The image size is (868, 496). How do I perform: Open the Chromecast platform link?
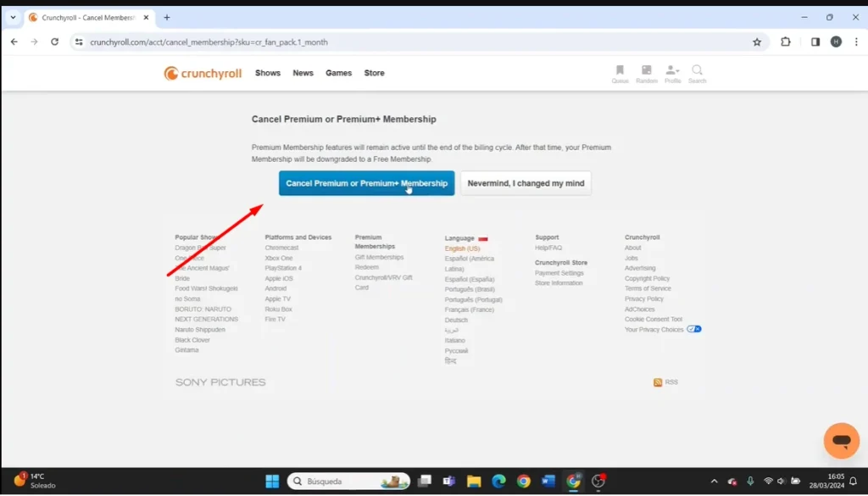coord(281,248)
